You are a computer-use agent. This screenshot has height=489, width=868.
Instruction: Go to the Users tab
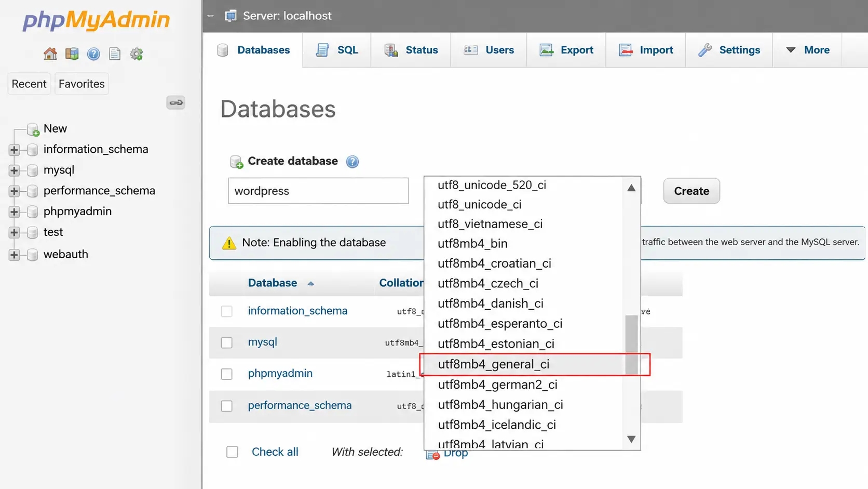[x=489, y=50]
